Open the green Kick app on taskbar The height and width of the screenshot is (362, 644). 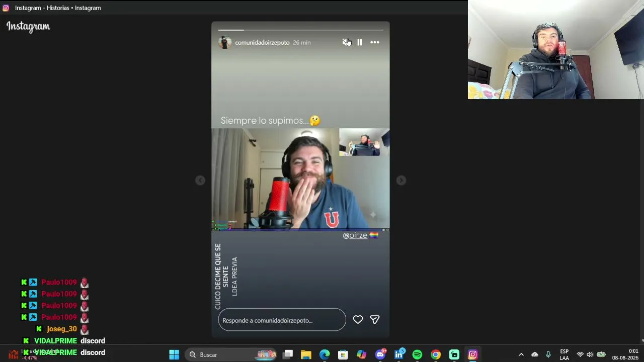pos(454,355)
